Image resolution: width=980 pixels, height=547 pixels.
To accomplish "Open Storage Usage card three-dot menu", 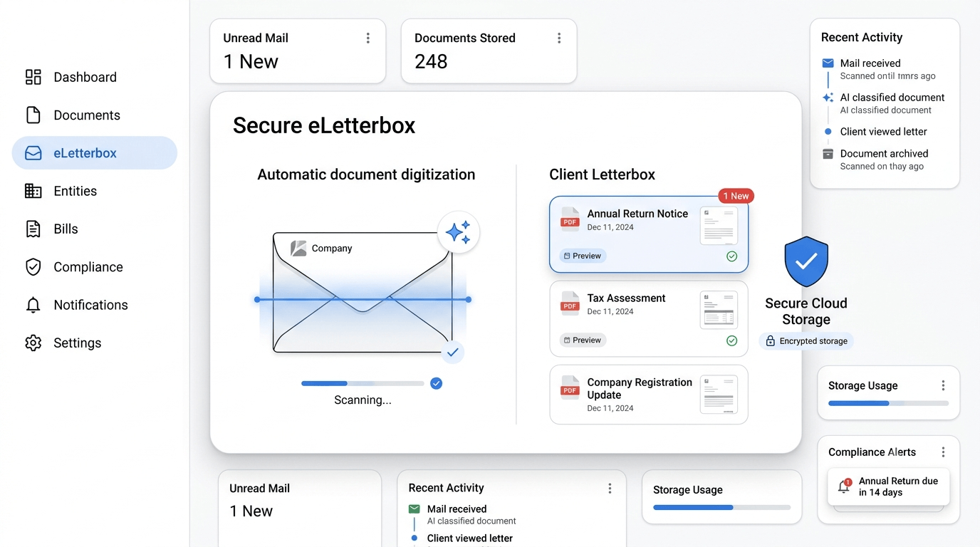I will (943, 385).
